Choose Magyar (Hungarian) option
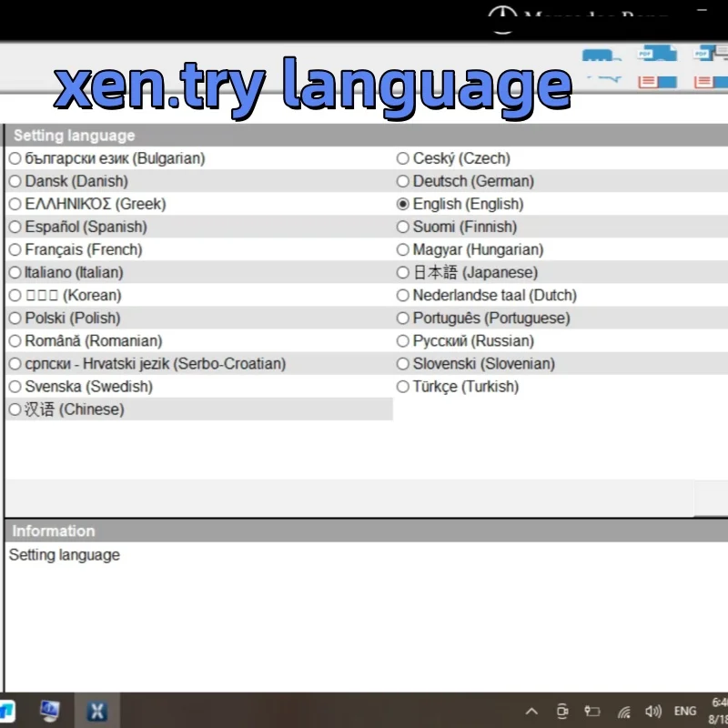Image resolution: width=728 pixels, height=728 pixels. 403,249
